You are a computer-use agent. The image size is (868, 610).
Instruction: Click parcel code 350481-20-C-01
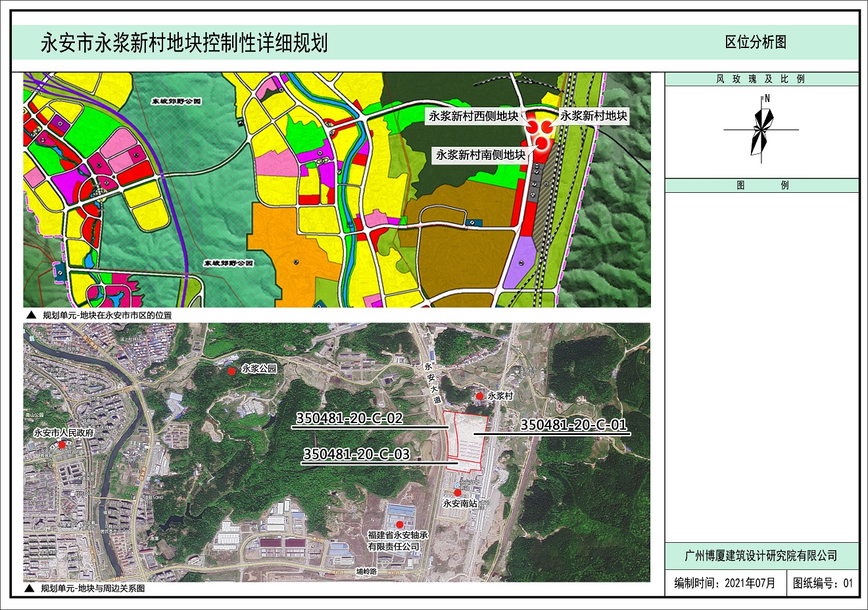point(573,425)
